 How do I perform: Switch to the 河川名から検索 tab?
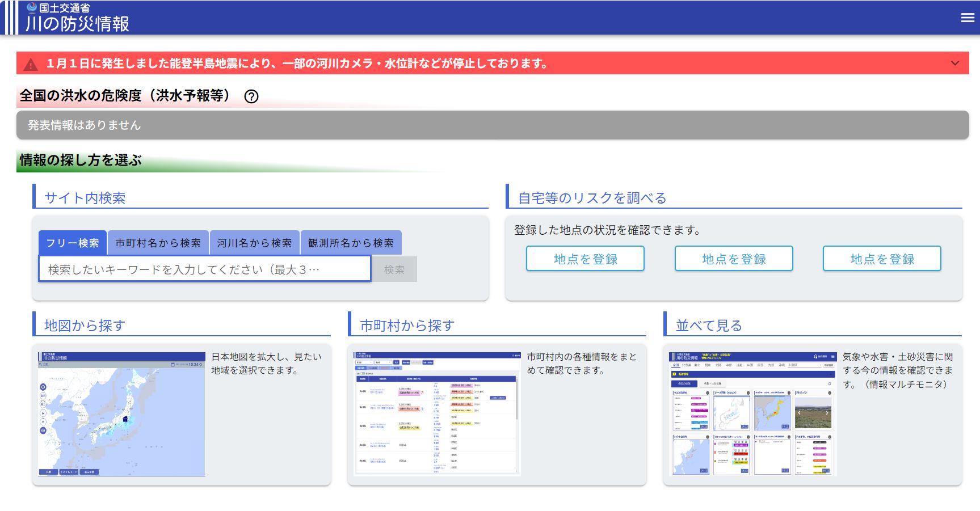click(x=254, y=243)
